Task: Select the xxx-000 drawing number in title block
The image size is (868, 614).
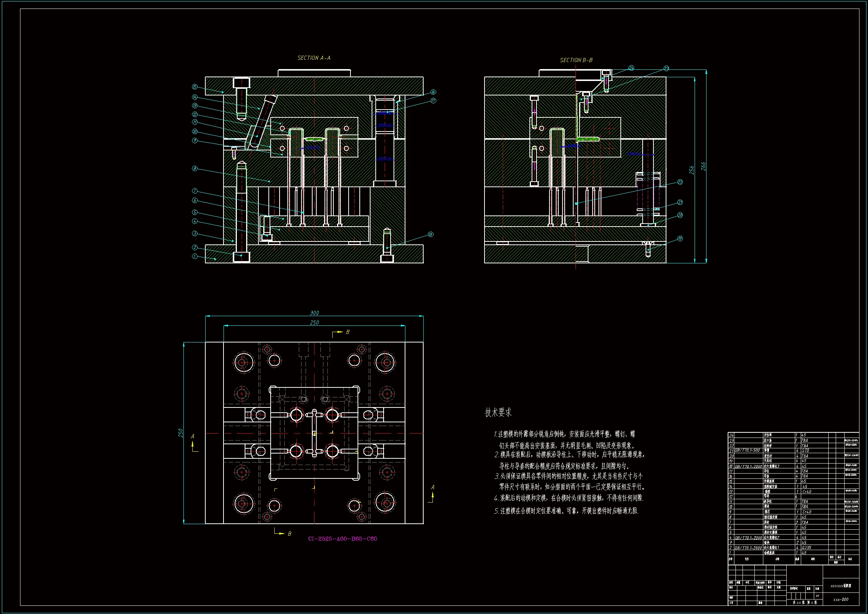Action: pyautogui.click(x=841, y=600)
